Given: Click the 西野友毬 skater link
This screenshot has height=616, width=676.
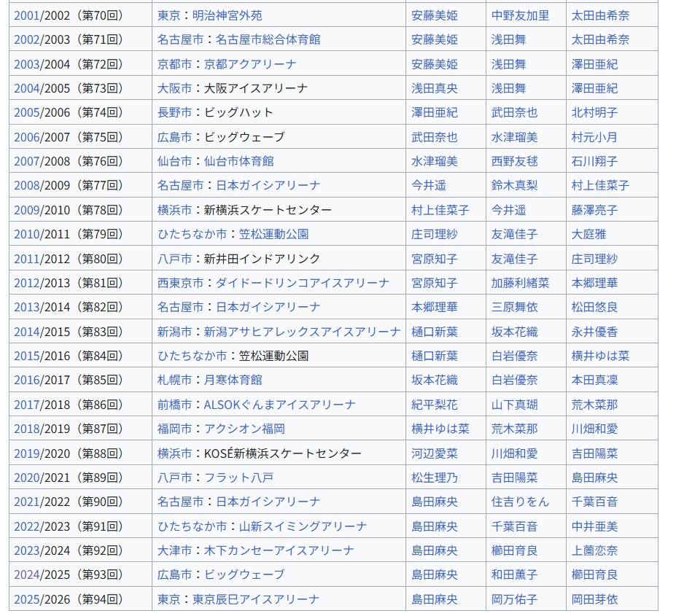Looking at the screenshot, I should tap(514, 161).
